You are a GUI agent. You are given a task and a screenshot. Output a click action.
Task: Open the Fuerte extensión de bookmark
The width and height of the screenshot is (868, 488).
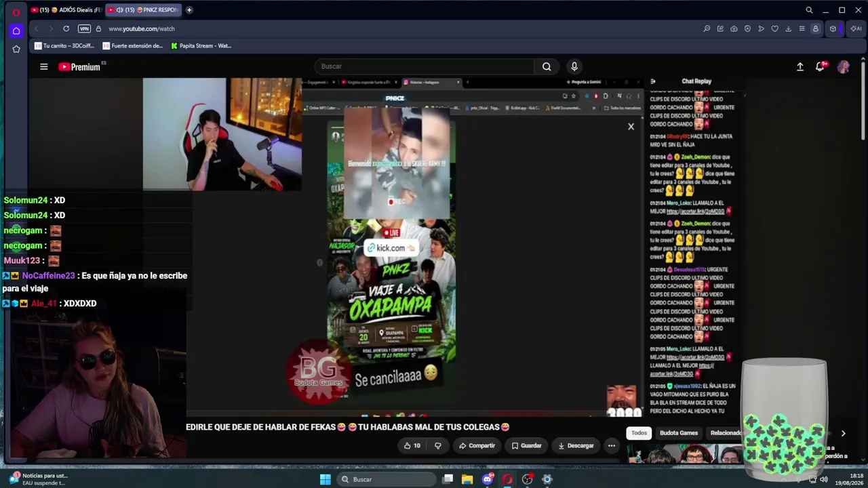133,46
